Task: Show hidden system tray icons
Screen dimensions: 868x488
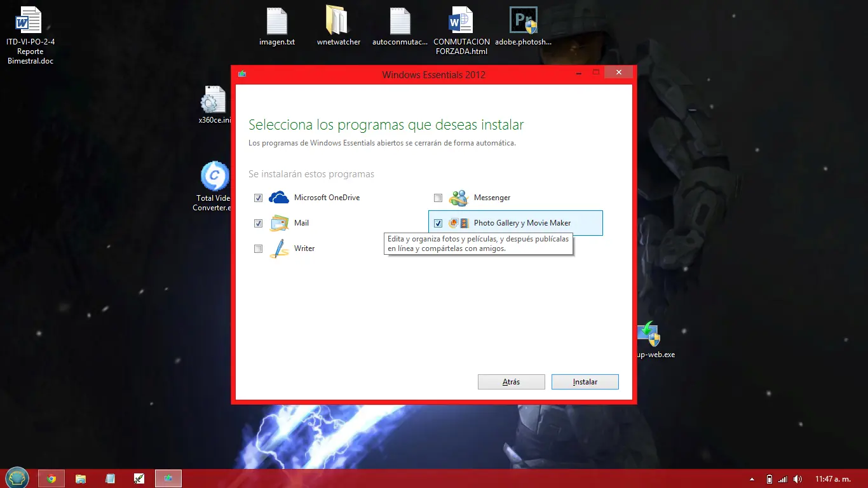Action: [x=753, y=479]
